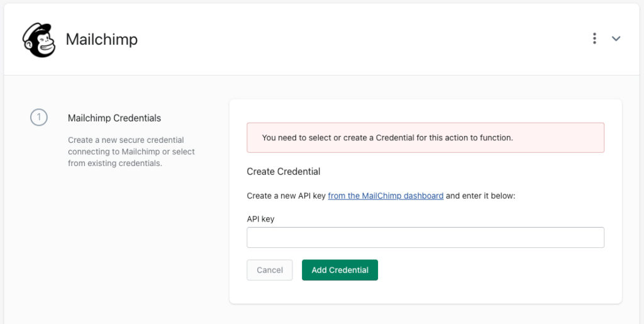Click the 'and enter it below:' text
The width and height of the screenshot is (644, 324).
[x=480, y=196]
